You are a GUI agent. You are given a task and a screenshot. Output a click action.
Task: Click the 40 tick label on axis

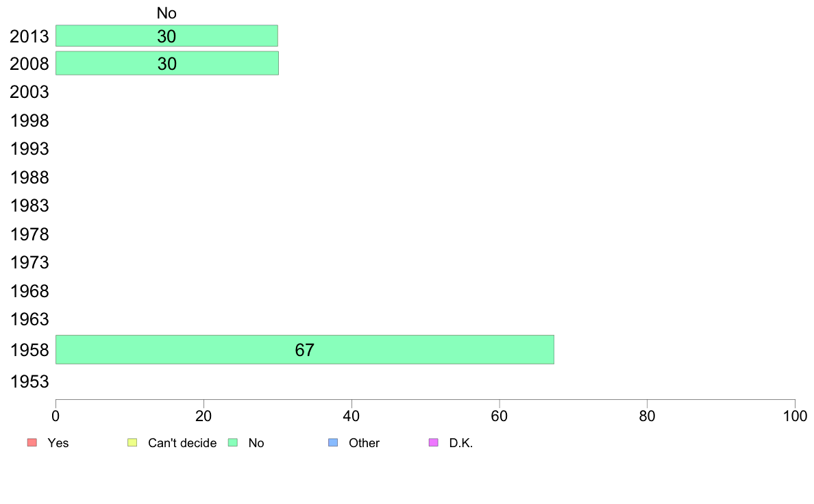[x=351, y=416]
